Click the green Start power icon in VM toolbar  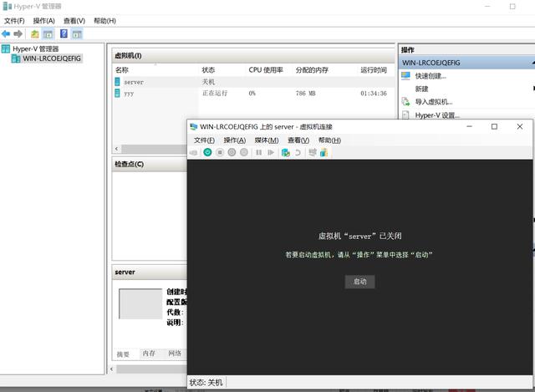coord(207,152)
